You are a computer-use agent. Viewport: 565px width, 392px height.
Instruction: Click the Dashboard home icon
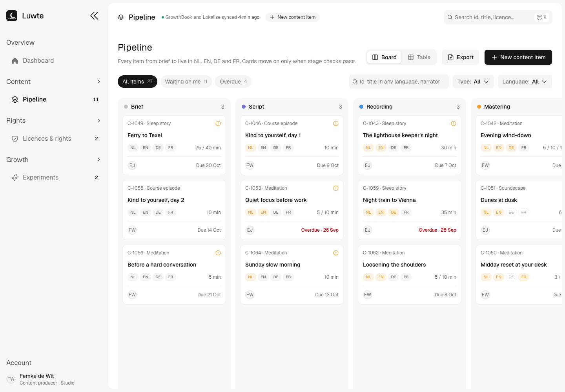(15, 60)
